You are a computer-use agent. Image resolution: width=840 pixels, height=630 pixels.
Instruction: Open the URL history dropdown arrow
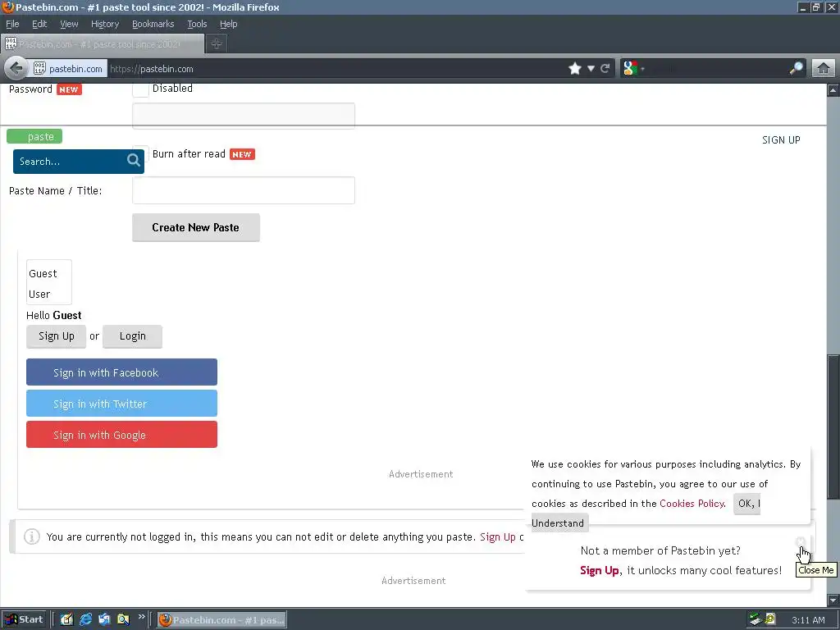[x=591, y=69]
